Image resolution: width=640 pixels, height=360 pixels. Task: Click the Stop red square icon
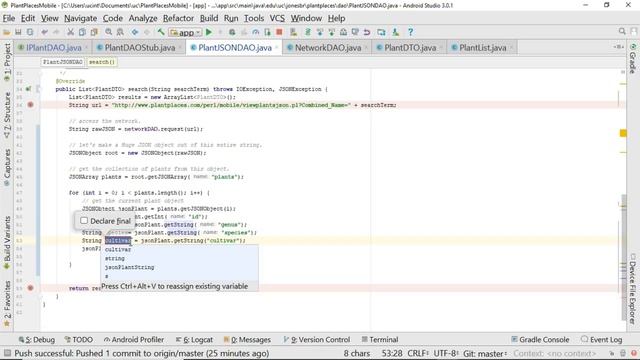(279, 32)
